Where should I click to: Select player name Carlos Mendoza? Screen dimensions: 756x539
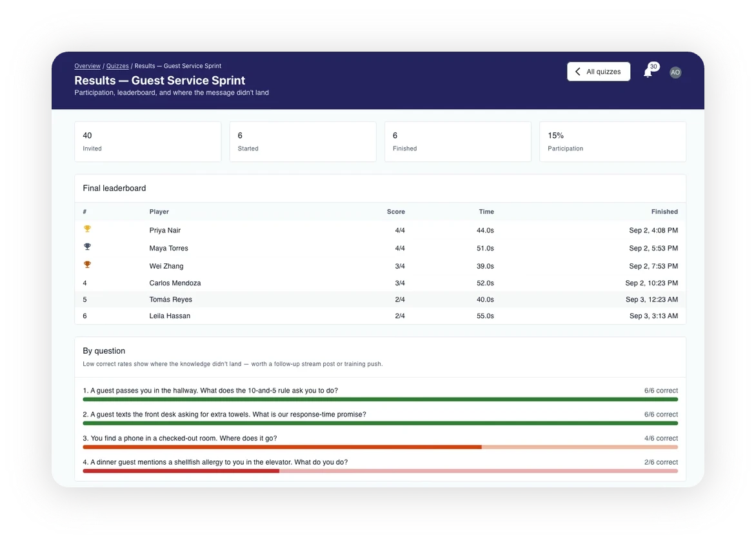pyautogui.click(x=175, y=283)
